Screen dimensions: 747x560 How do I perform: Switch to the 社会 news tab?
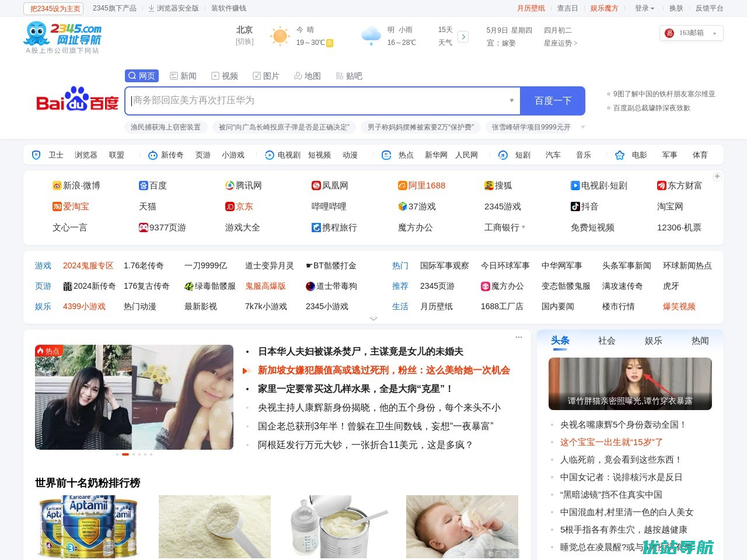(607, 341)
